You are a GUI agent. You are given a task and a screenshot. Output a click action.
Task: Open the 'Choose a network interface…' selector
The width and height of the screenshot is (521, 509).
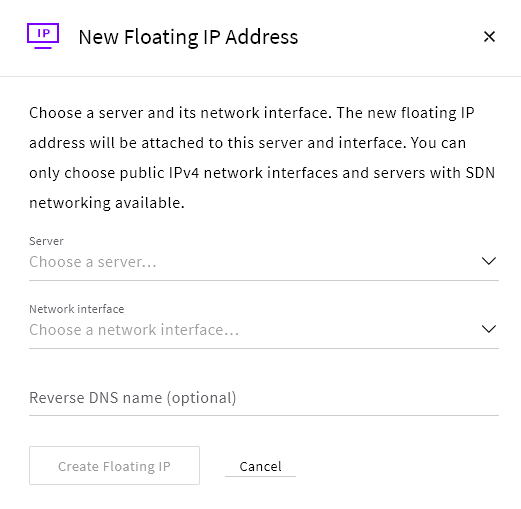[264, 330]
